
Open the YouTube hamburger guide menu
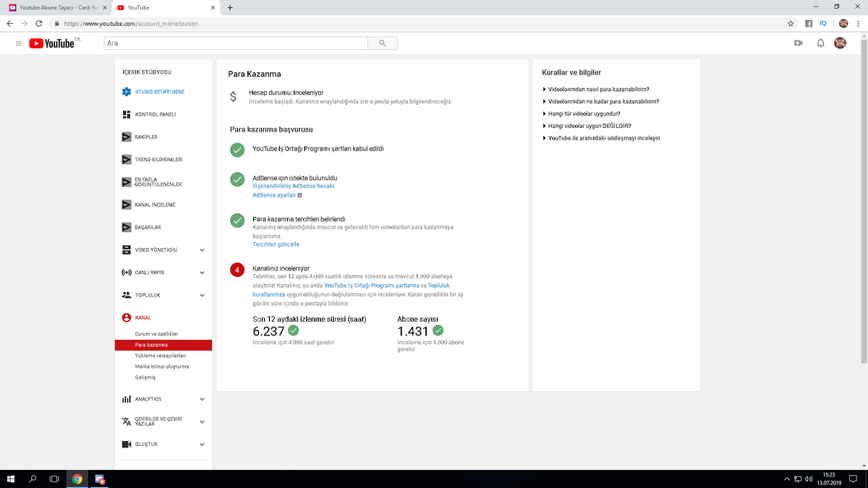coord(18,43)
